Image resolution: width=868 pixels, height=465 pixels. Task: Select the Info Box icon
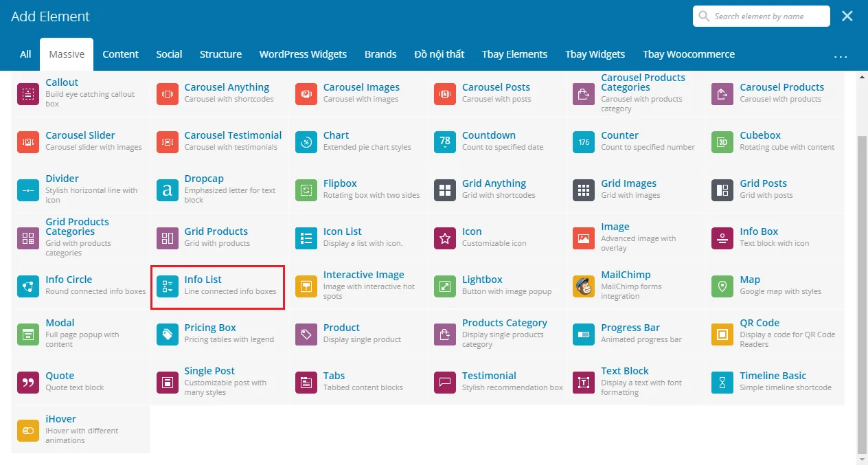coord(722,238)
